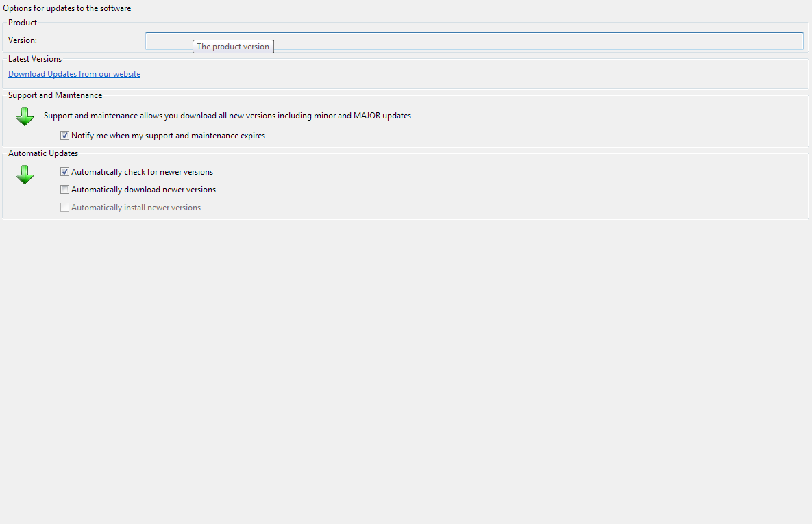Click the support and maintenance description sentence
This screenshot has height=524, width=812.
pos(227,116)
